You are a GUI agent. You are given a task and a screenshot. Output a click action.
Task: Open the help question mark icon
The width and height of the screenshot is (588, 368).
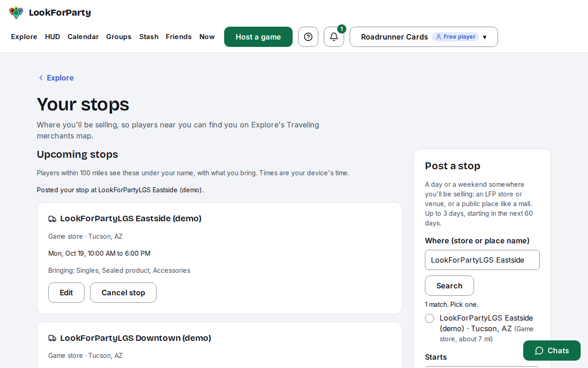pyautogui.click(x=308, y=37)
